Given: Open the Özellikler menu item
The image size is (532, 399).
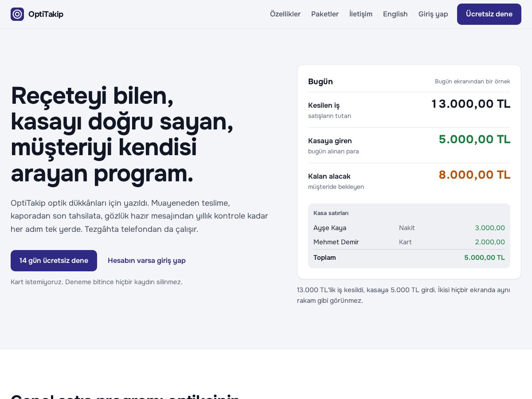Looking at the screenshot, I should [285, 14].
